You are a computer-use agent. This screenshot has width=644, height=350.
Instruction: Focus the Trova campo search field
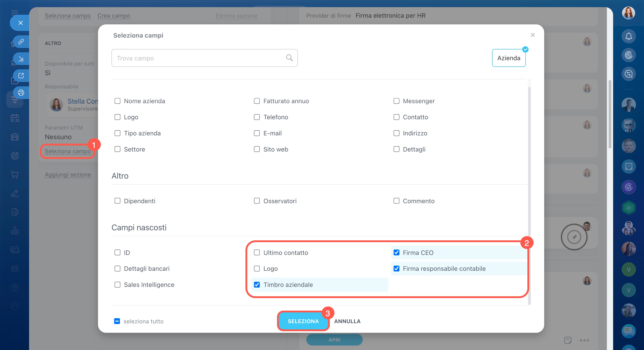coord(198,58)
